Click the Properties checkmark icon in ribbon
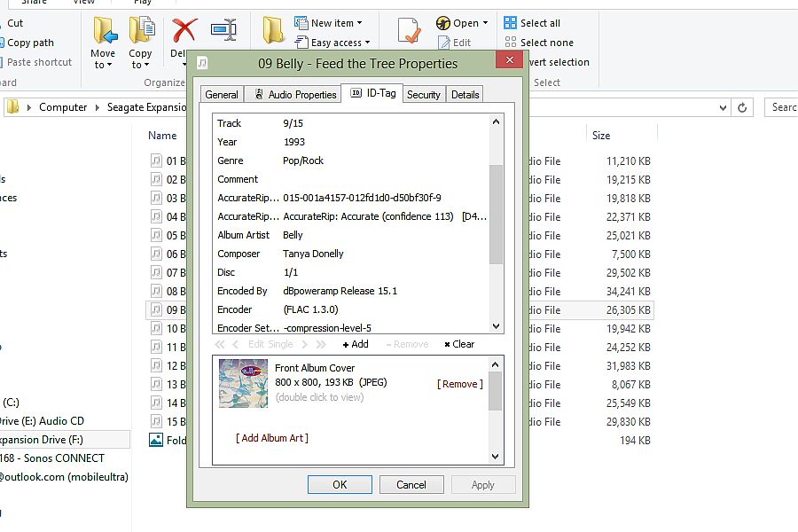Screen dimensions: 798x532 (409, 31)
